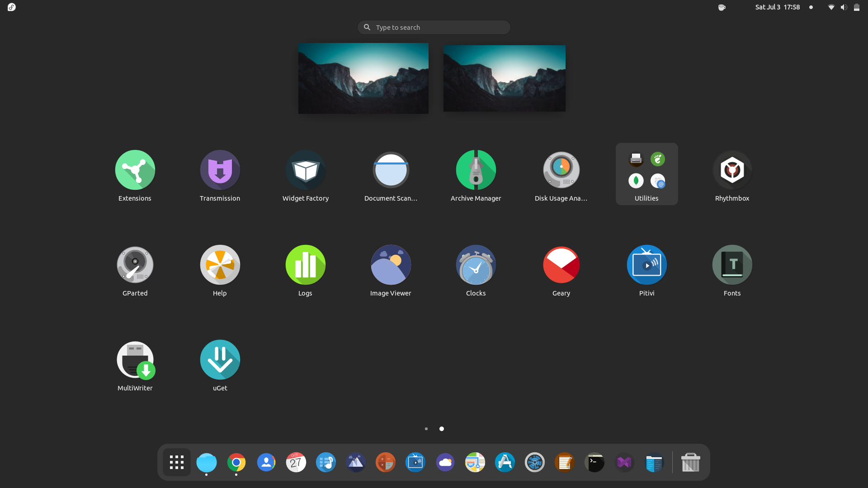The width and height of the screenshot is (868, 488).
Task: Open Calendar from the dock
Action: [296, 462]
